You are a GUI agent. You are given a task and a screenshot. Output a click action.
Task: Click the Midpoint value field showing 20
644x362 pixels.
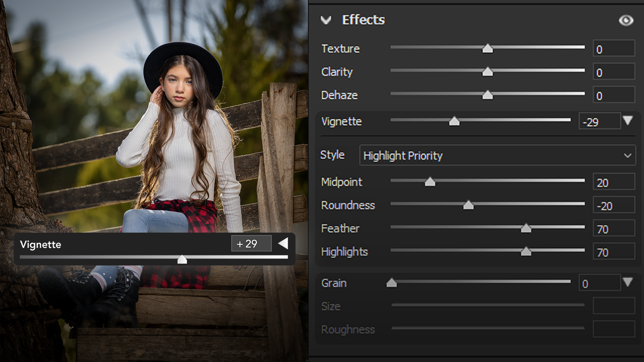[x=613, y=182]
